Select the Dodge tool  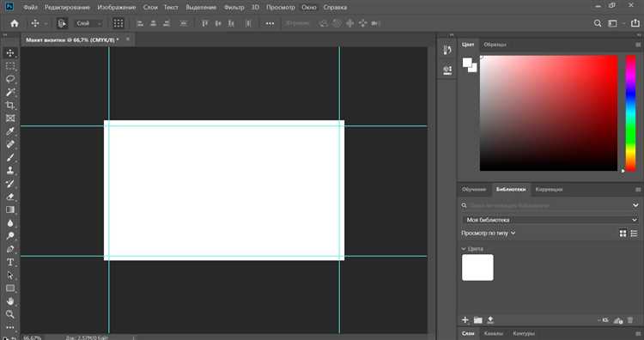pyautogui.click(x=10, y=236)
